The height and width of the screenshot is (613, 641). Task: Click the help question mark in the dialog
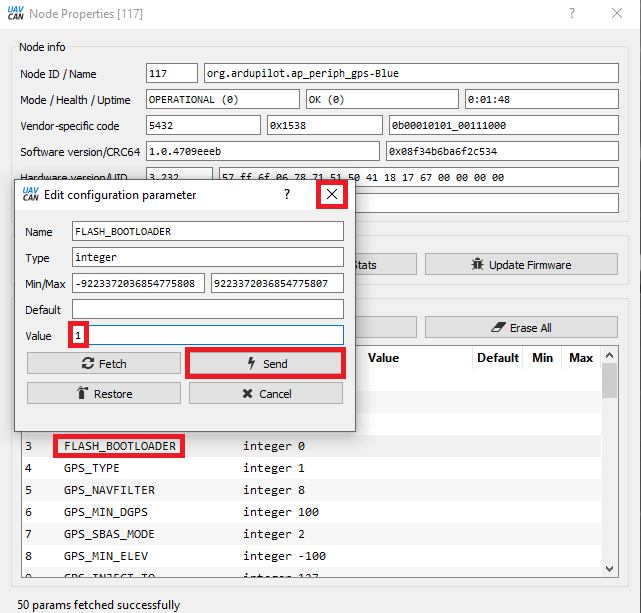tap(287, 194)
